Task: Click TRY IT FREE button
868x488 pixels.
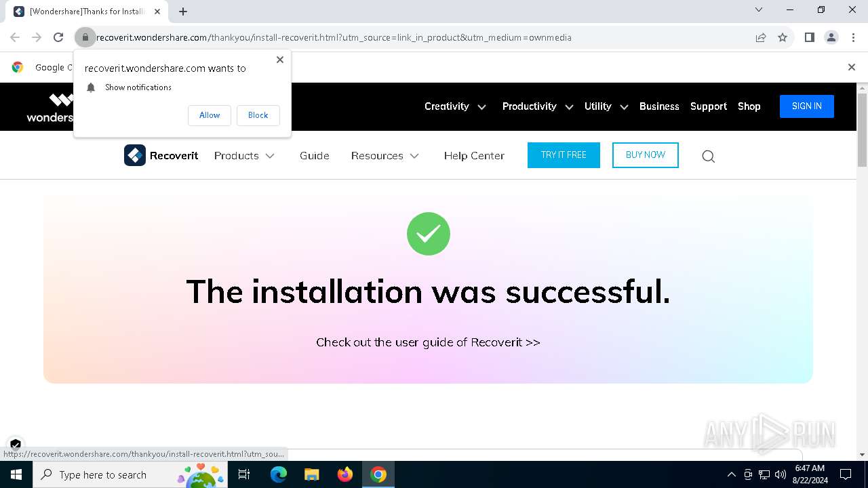Action: (x=564, y=155)
